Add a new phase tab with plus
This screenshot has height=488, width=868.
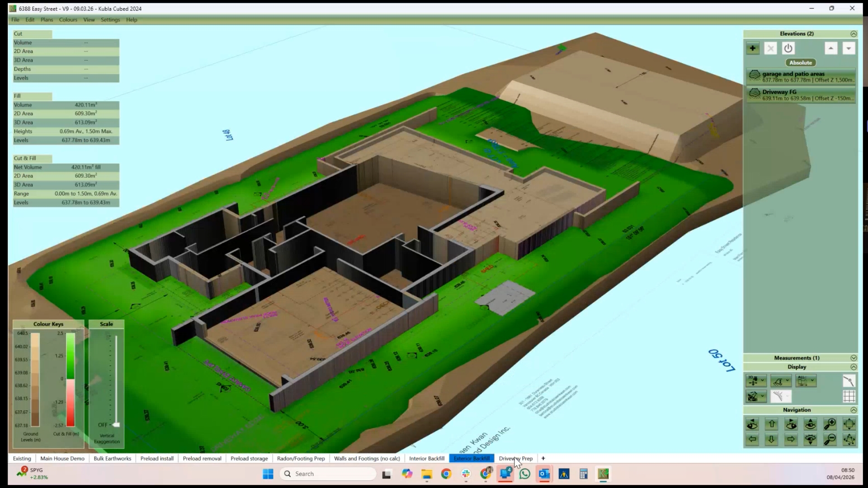pos(543,458)
